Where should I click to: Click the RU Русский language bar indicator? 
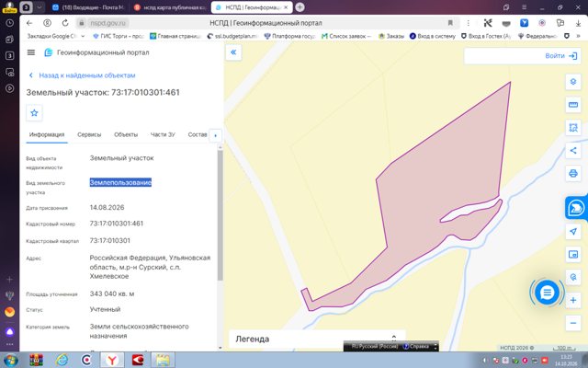point(374,346)
